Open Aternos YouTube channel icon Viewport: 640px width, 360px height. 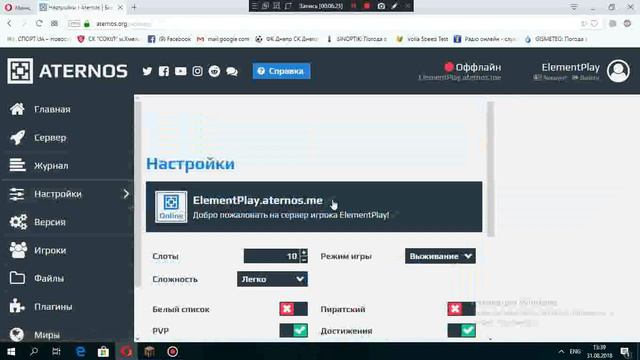tap(180, 71)
